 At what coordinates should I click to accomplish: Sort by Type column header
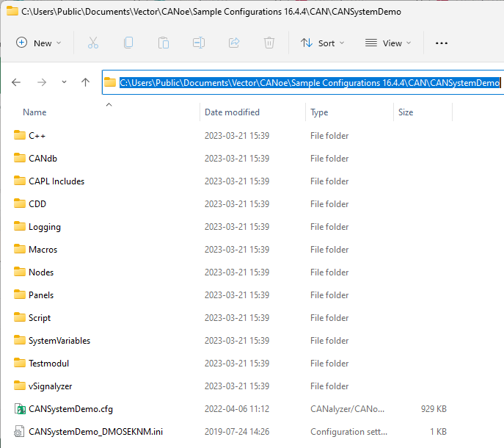click(319, 112)
